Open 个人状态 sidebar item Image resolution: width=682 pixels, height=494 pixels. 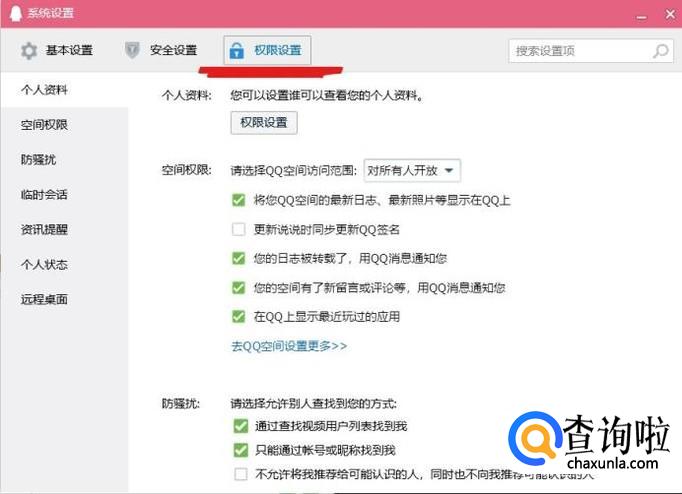point(64,264)
